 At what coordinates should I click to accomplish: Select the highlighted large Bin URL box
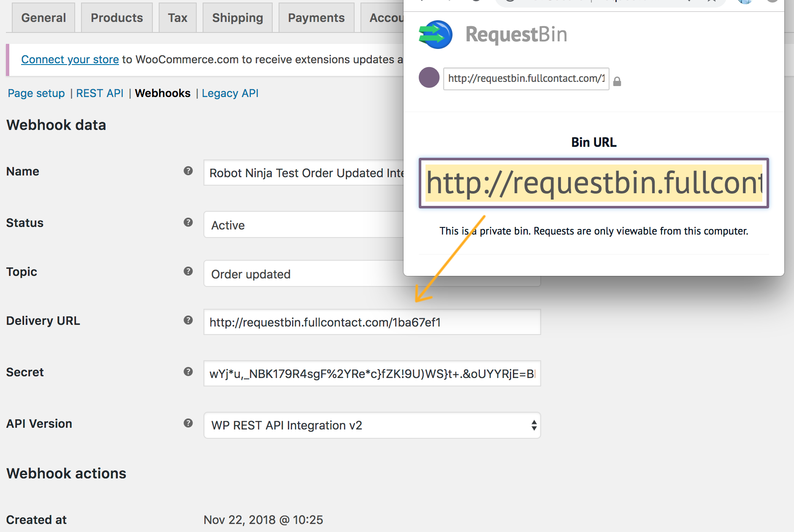[x=593, y=183]
